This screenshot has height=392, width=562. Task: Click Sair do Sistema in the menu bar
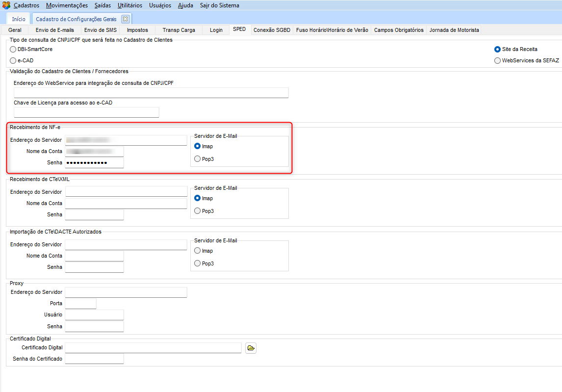pos(220,5)
